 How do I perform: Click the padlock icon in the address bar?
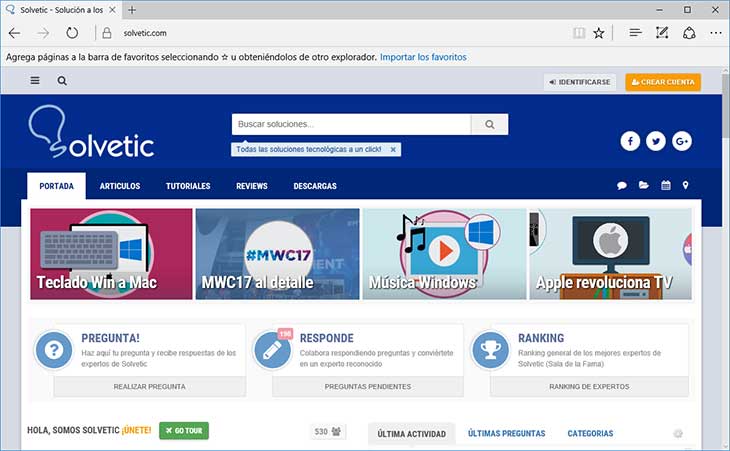[107, 33]
